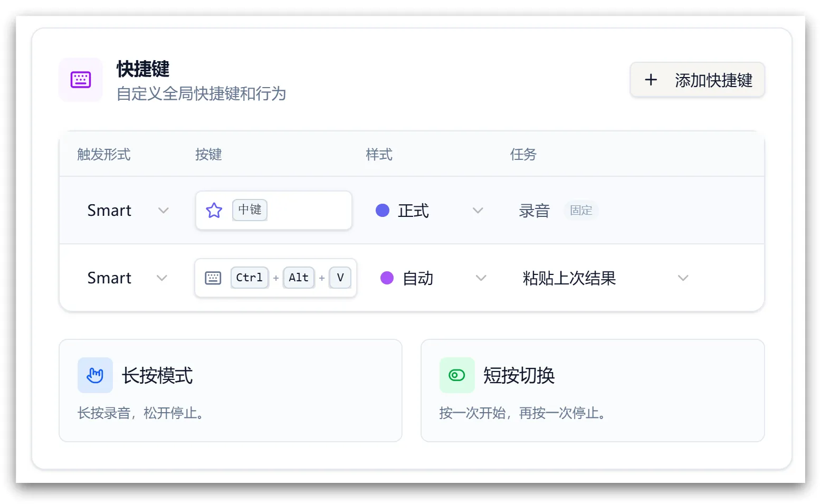Viewport: 821px width, 504px height.
Task: Click the hand icon for 长按模式
Action: (95, 375)
